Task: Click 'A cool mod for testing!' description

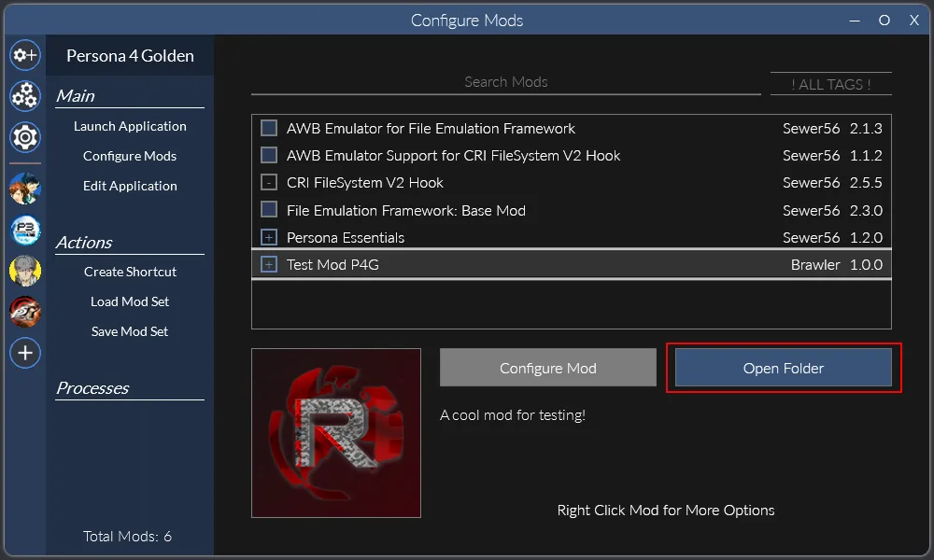Action: click(x=512, y=414)
